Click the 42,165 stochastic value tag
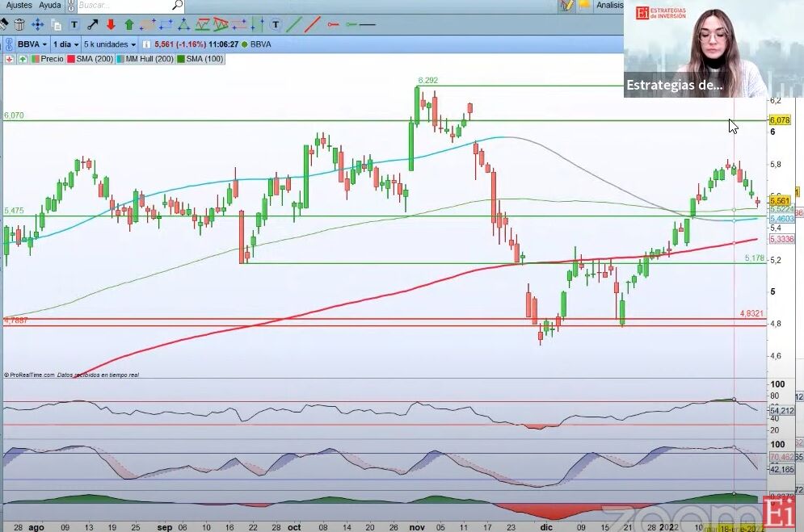Image resolution: width=804 pixels, height=532 pixels. tap(781, 469)
